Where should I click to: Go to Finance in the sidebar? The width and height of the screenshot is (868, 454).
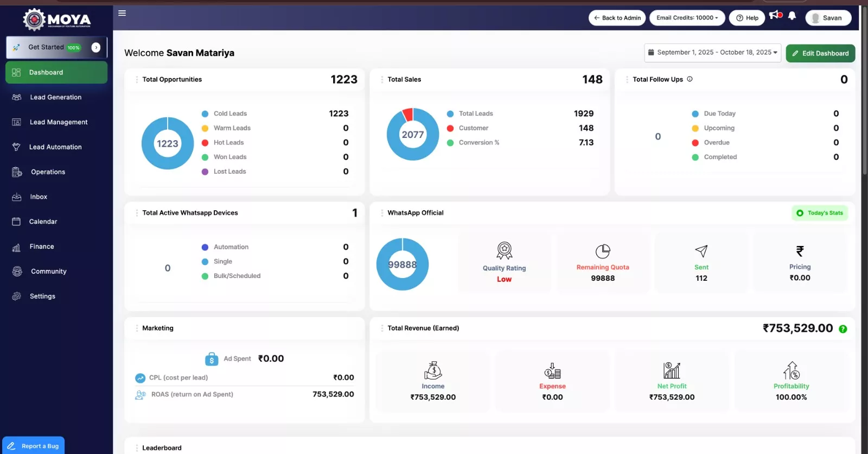click(x=42, y=247)
